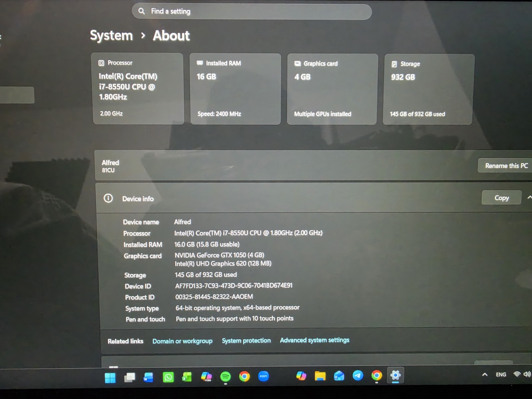Open Task View on the taskbar
The width and height of the screenshot is (532, 399).
click(130, 377)
